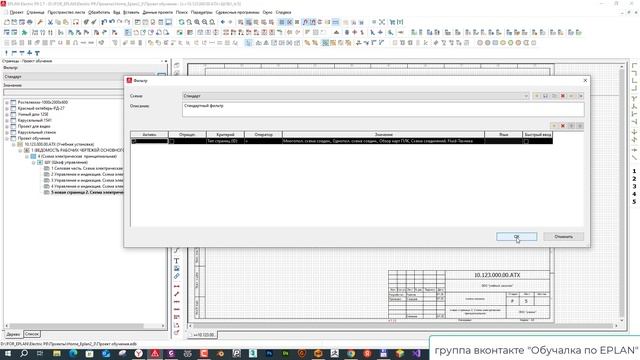The height and width of the screenshot is (360, 640).
Task: Delete the scheme with the red X beside Схема
Action: pos(563,96)
